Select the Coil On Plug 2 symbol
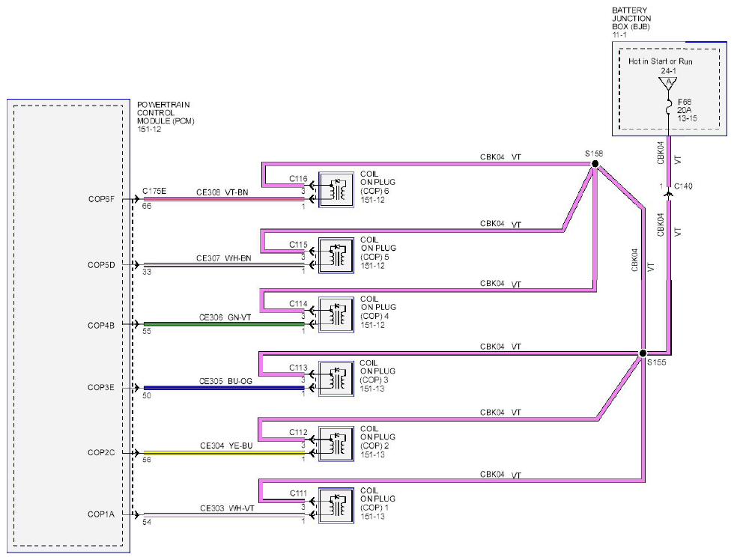734x560 pixels. [336, 444]
